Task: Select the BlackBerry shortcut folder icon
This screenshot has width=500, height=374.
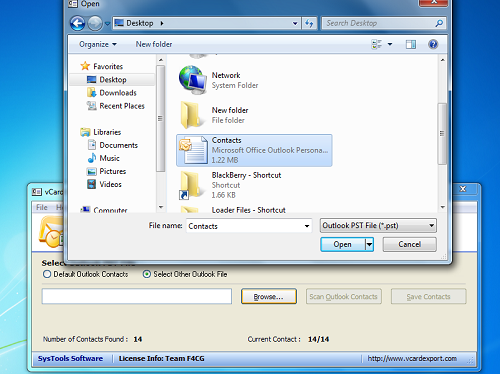Action: tap(191, 185)
